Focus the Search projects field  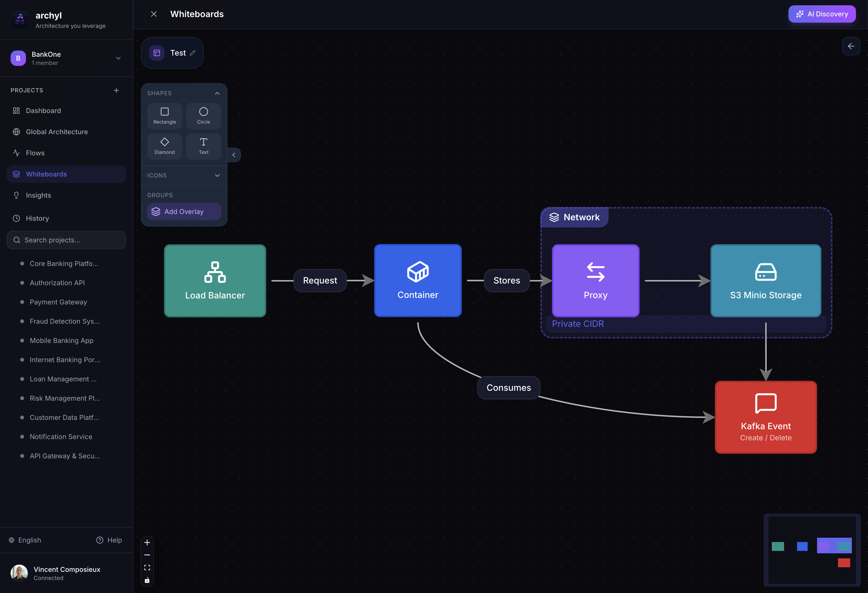point(66,240)
